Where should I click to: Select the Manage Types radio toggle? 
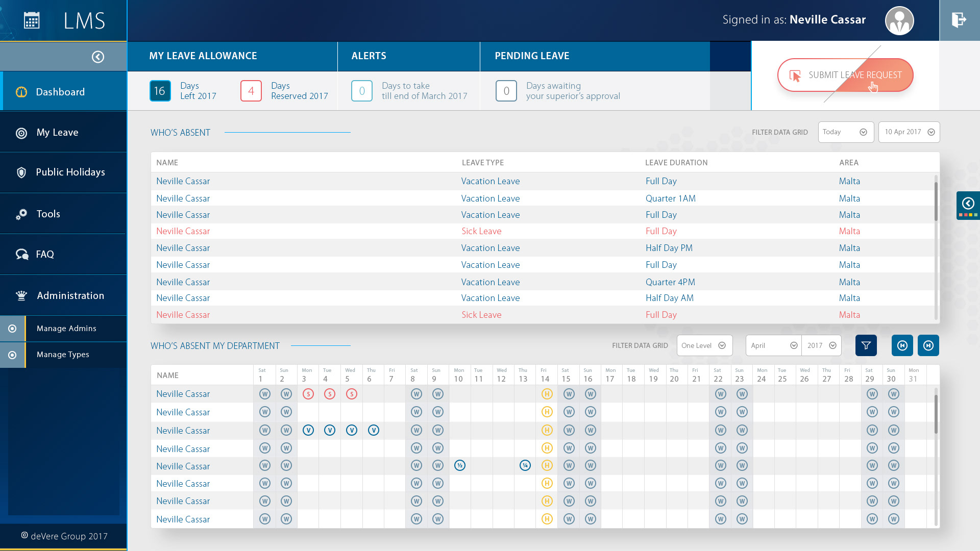pos(12,355)
